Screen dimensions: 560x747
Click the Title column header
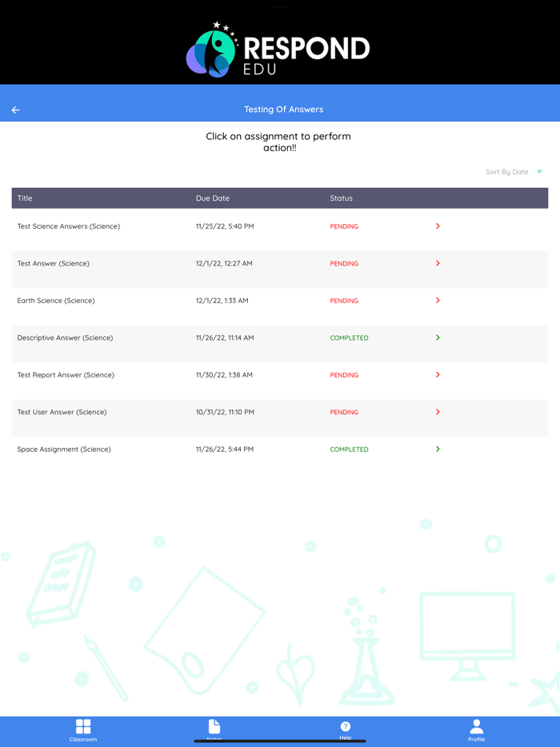click(25, 198)
